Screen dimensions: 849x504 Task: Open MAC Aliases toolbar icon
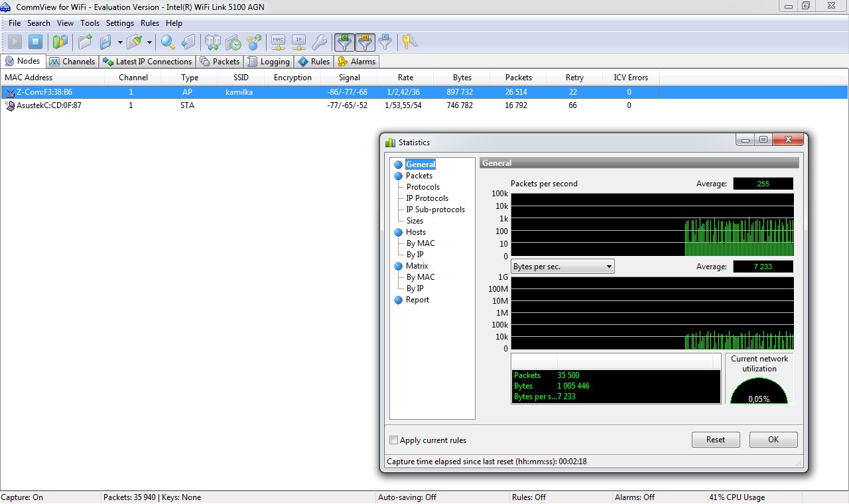pyautogui.click(x=279, y=42)
